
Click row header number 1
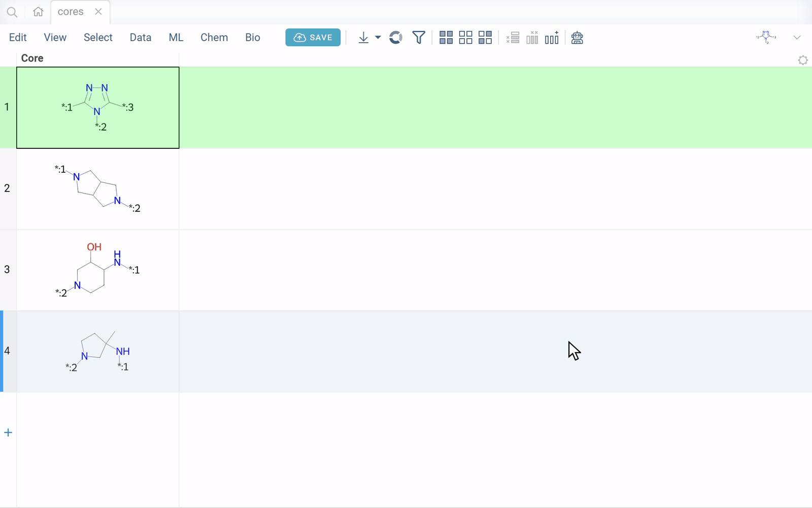click(x=8, y=108)
